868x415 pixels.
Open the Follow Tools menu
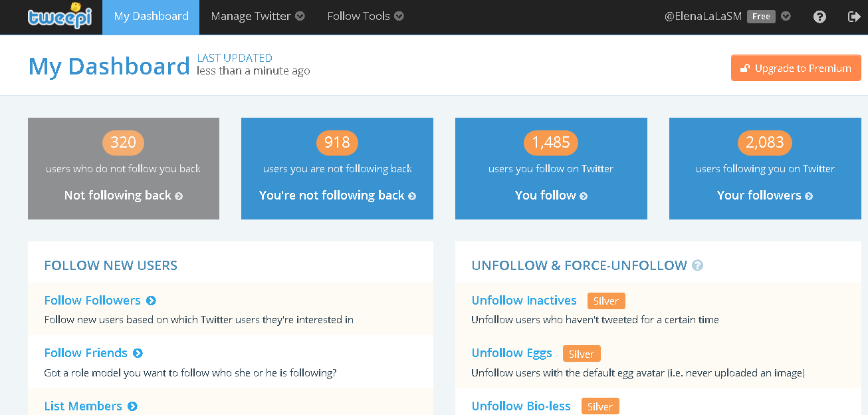(358, 16)
